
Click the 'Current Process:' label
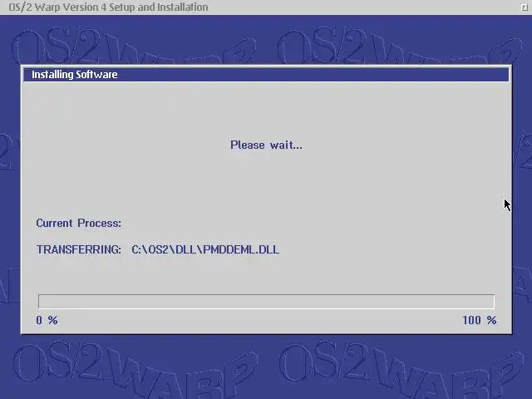point(79,224)
